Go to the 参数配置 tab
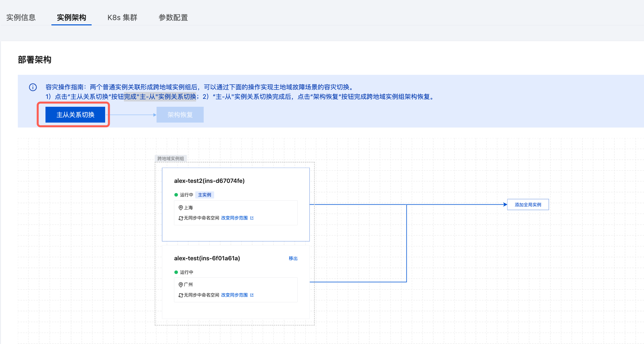 (x=173, y=17)
